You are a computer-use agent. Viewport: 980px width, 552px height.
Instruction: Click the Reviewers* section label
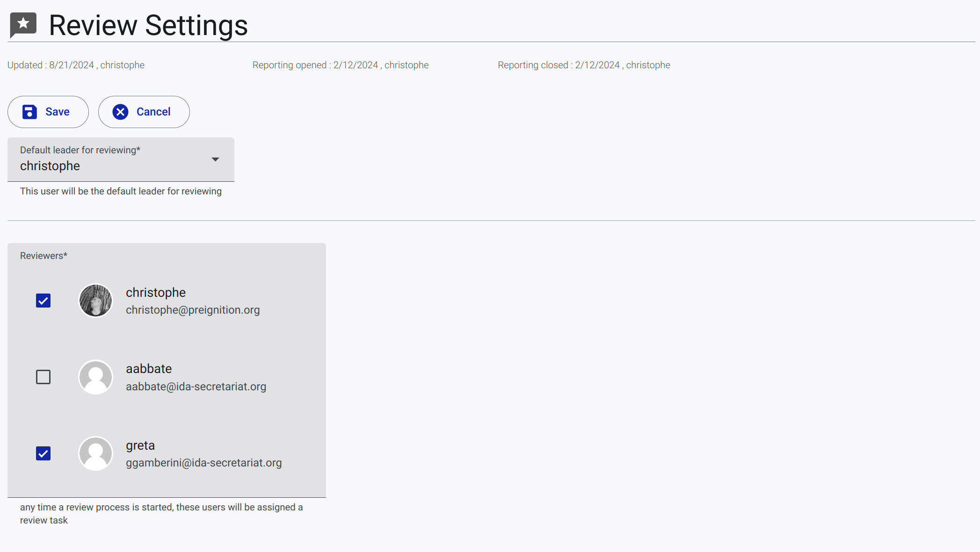pos(44,256)
